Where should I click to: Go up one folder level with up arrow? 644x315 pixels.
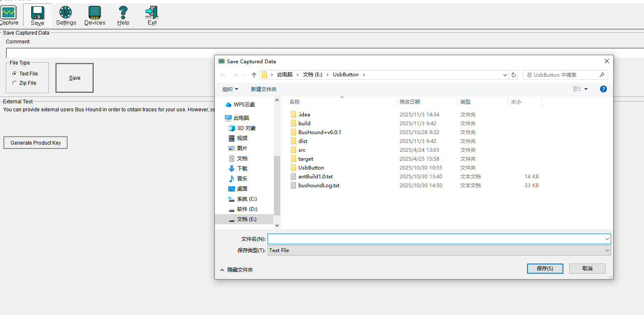(x=254, y=75)
